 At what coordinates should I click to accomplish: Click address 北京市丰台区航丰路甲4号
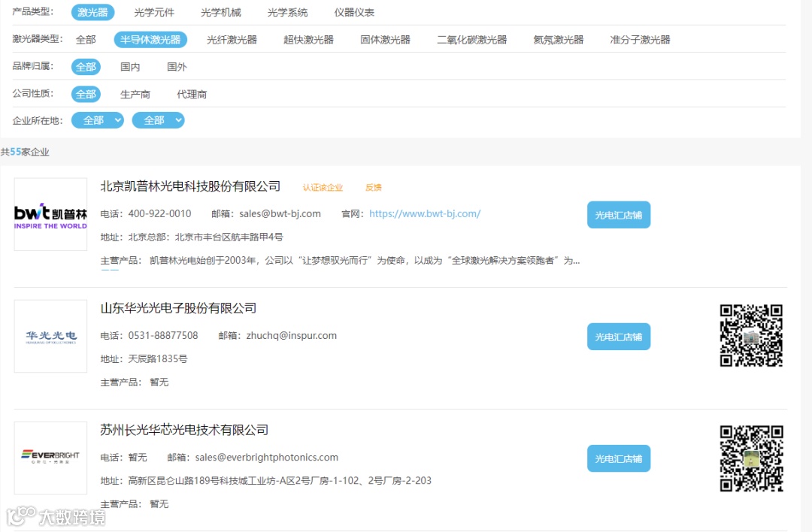click(x=229, y=237)
